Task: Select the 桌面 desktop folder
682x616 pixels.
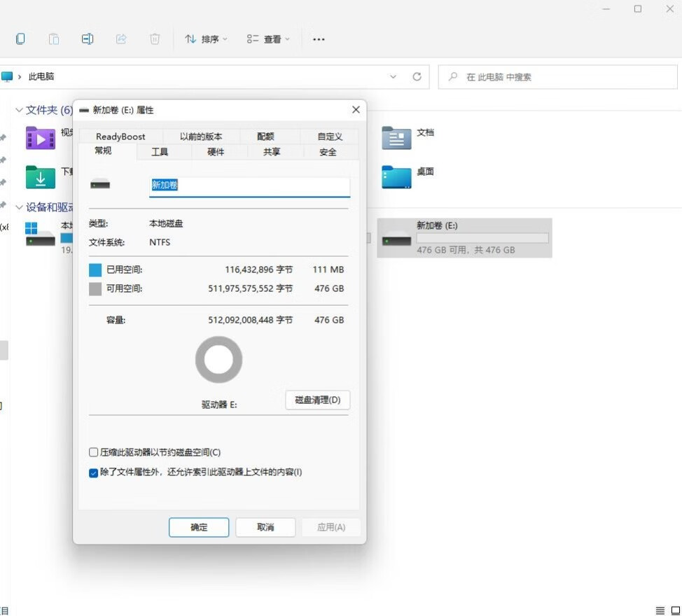Action: point(408,176)
